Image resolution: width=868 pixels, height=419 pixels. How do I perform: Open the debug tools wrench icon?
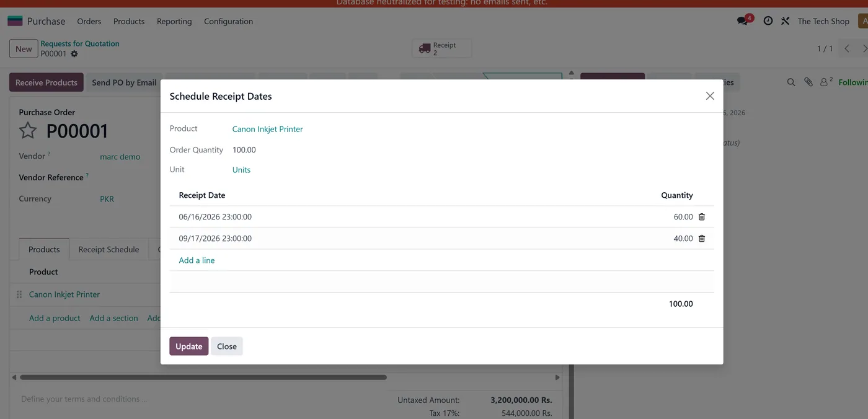[x=785, y=21]
